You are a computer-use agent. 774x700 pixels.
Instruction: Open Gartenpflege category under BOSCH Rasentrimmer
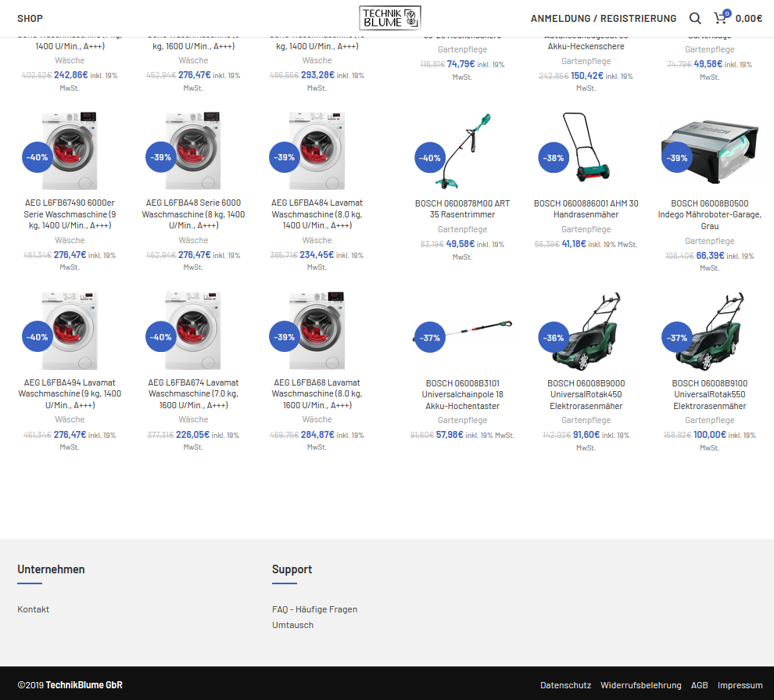click(463, 229)
